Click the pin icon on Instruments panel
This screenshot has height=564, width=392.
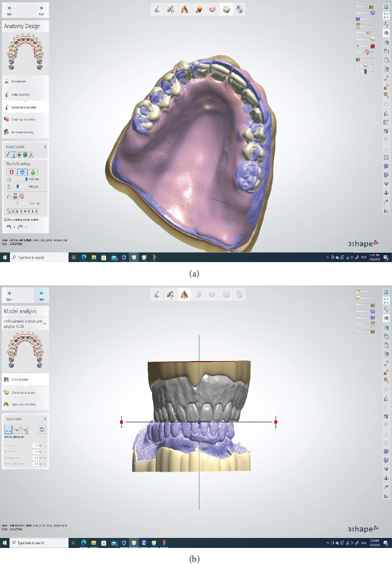tap(45, 419)
